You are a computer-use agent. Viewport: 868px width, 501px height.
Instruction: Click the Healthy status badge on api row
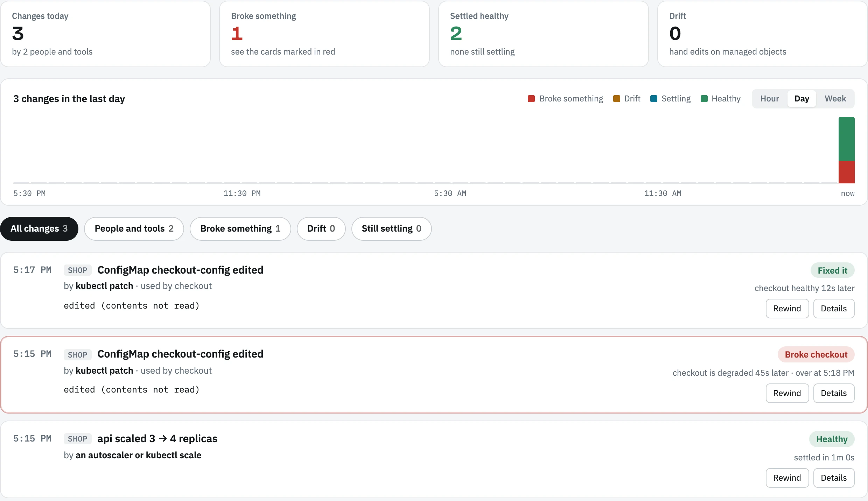click(x=832, y=439)
